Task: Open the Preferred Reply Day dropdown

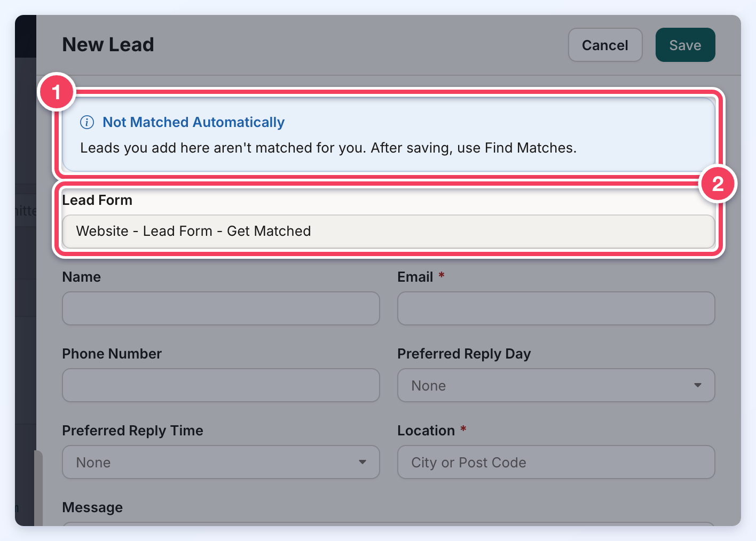Action: point(556,385)
